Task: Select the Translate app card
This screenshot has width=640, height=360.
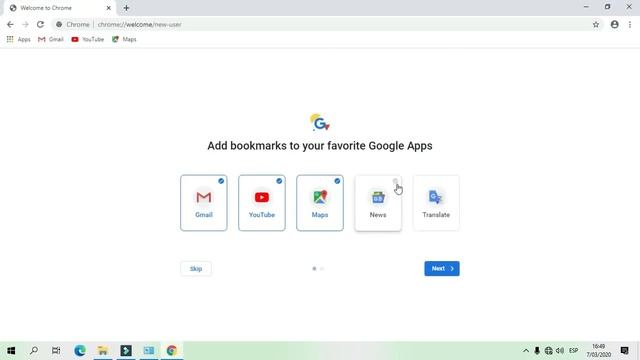Action: 436,203
